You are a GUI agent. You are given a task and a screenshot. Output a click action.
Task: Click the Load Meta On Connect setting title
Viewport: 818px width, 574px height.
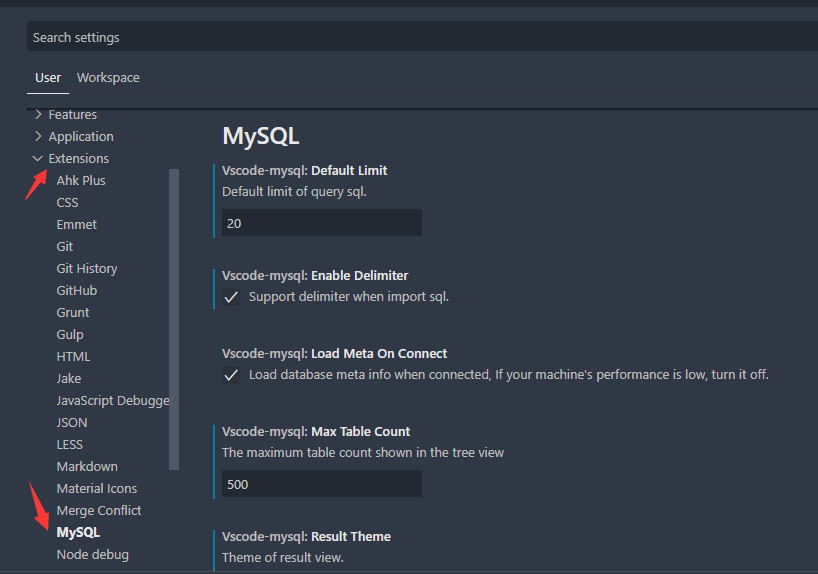[334, 354]
